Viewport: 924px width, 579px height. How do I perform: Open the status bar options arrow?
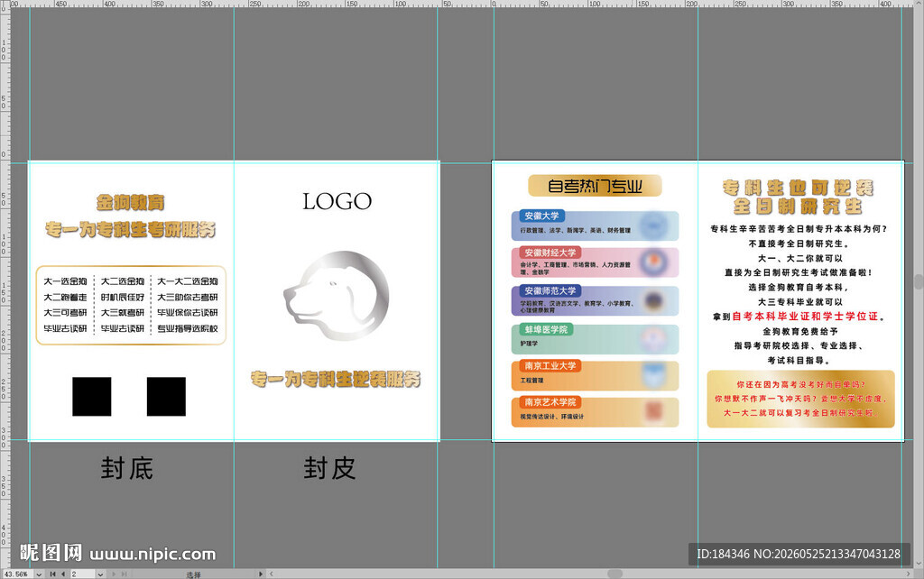[261, 574]
